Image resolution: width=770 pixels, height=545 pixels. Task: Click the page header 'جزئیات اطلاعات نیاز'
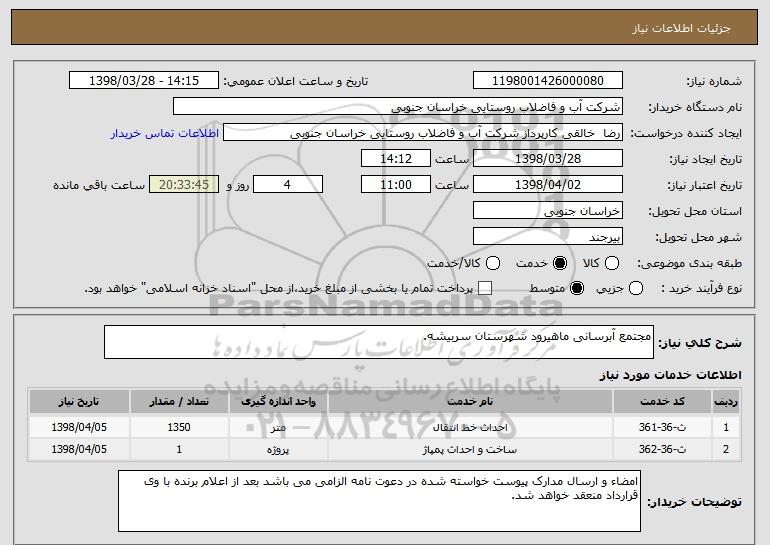(681, 28)
